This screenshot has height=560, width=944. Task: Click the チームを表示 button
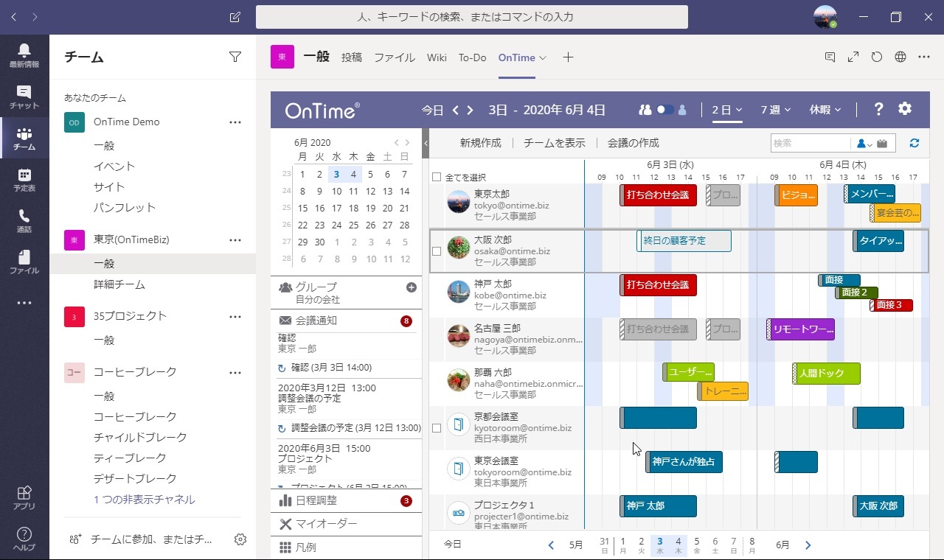coord(555,143)
